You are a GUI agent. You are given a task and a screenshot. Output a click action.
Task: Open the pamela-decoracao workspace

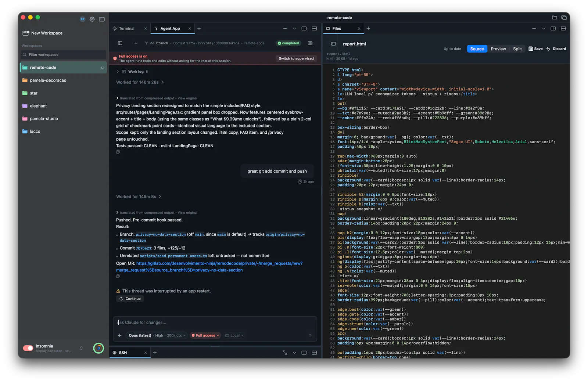click(x=63, y=80)
